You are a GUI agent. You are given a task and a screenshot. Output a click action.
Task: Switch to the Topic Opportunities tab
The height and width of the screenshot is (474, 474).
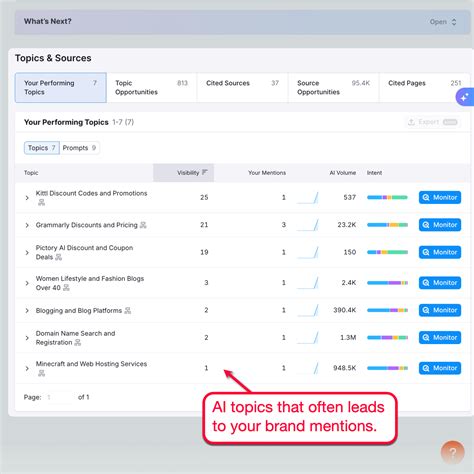coord(152,87)
